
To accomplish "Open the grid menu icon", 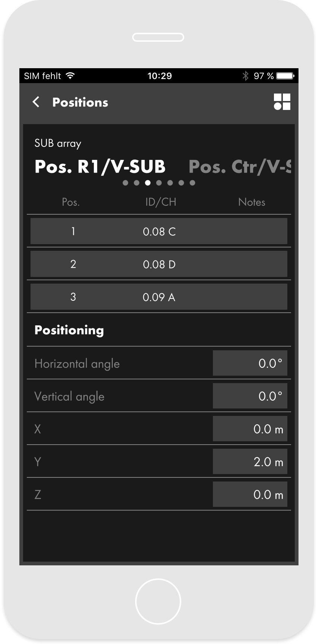I will pyautogui.click(x=282, y=102).
